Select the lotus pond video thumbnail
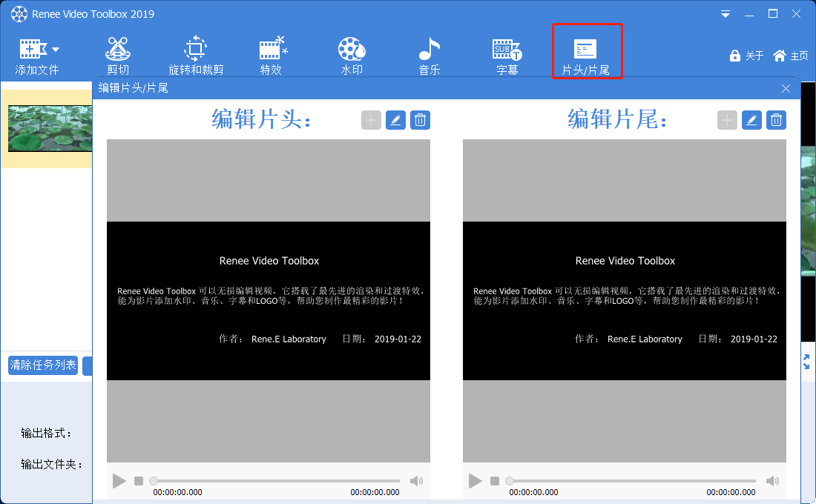The image size is (816, 504). point(50,128)
